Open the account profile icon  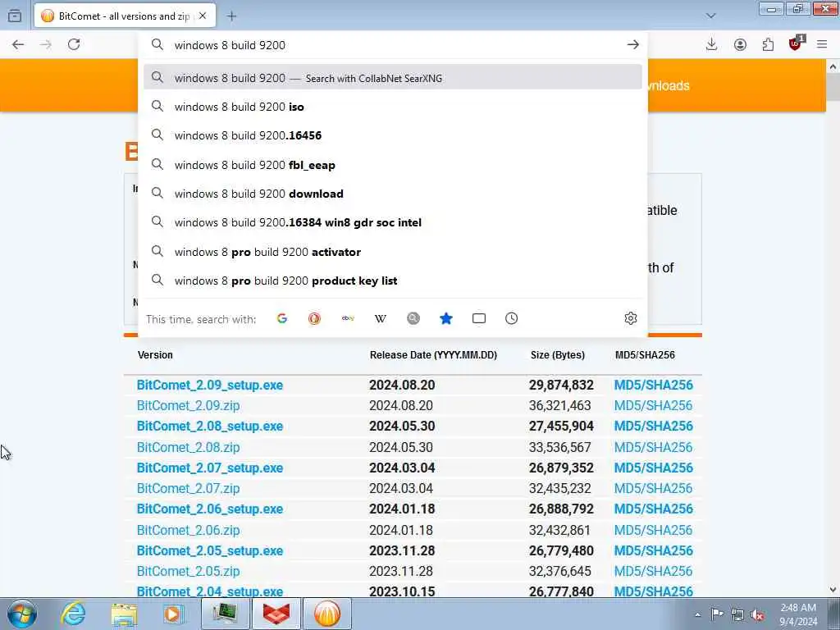[740, 44]
